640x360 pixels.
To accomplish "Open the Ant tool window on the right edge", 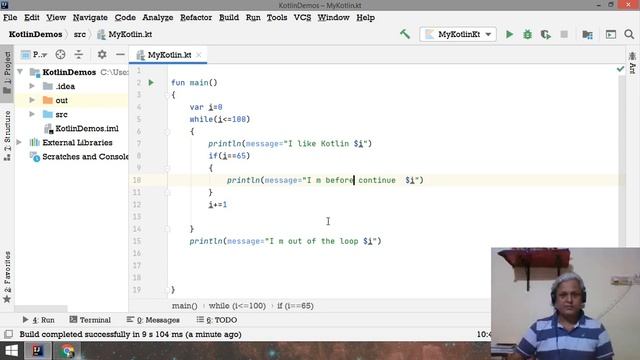I will tap(632, 63).
